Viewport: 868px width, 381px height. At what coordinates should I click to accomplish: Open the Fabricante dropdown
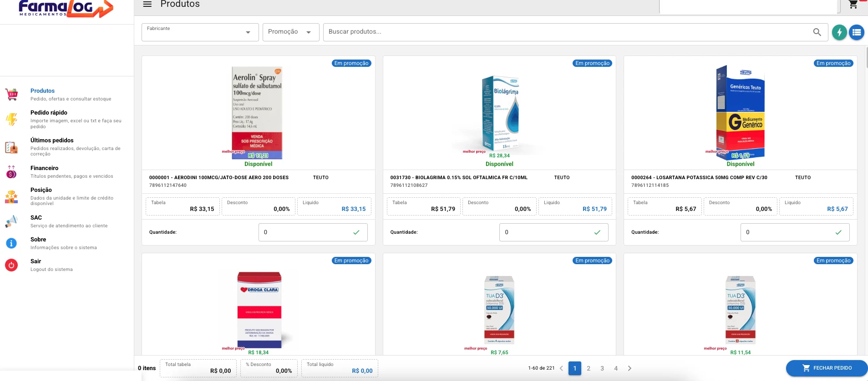[x=200, y=32]
